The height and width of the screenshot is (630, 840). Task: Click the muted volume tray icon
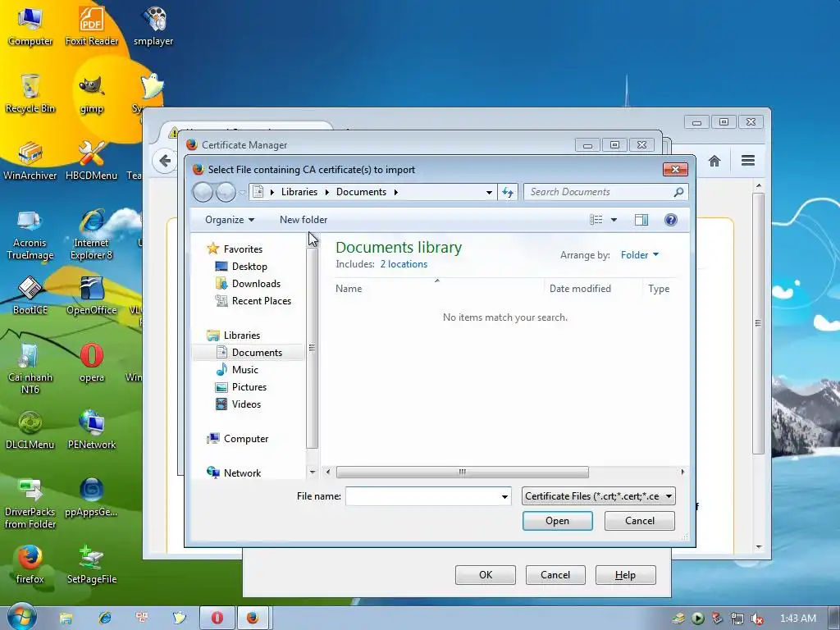[x=757, y=619]
